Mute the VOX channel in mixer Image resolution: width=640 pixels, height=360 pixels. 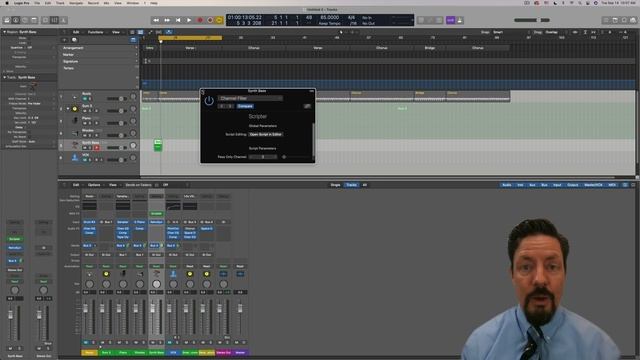(170, 342)
